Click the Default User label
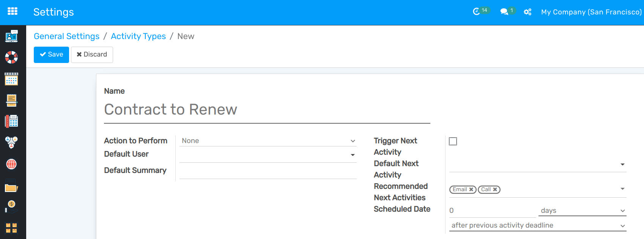The height and width of the screenshot is (239, 644). point(126,154)
